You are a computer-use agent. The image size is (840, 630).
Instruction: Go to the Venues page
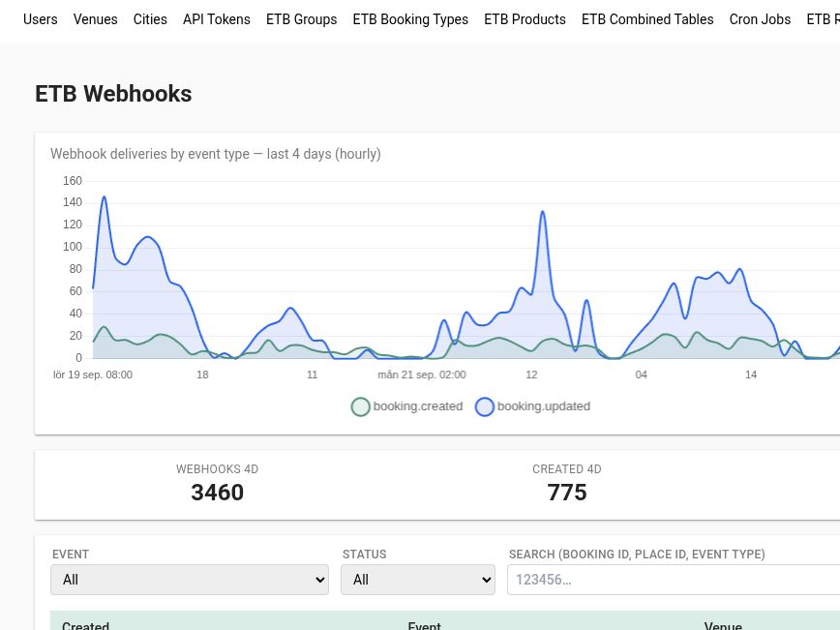(x=96, y=19)
